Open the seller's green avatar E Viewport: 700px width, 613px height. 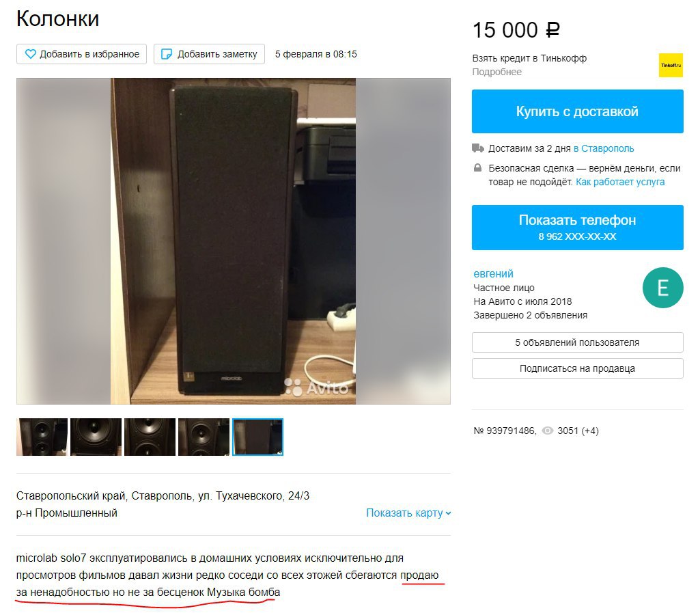coord(662,288)
